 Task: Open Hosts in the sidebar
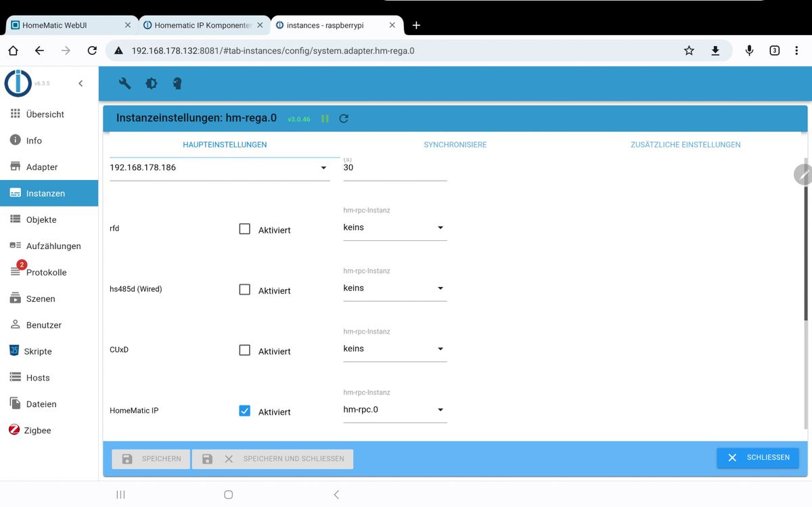[x=49, y=378]
